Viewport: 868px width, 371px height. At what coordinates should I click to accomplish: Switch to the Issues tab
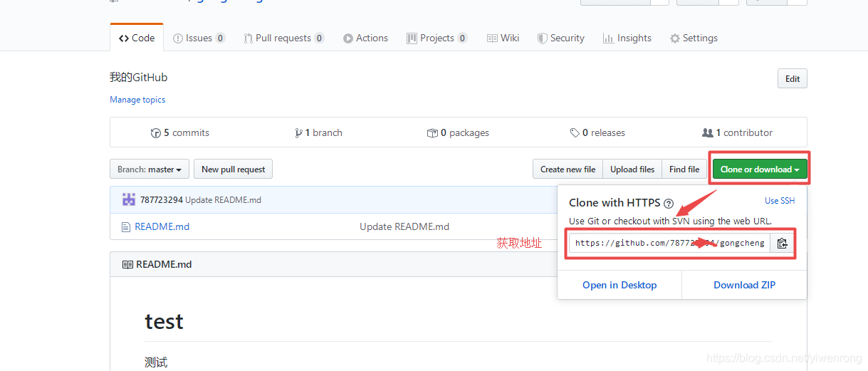coord(199,38)
